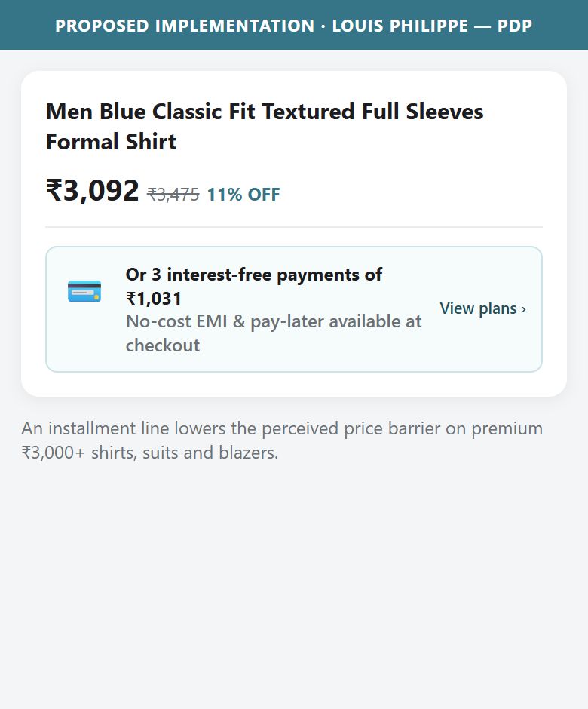Click the words Formal Shirt in title
Screen dimensions: 588x709
point(111,142)
